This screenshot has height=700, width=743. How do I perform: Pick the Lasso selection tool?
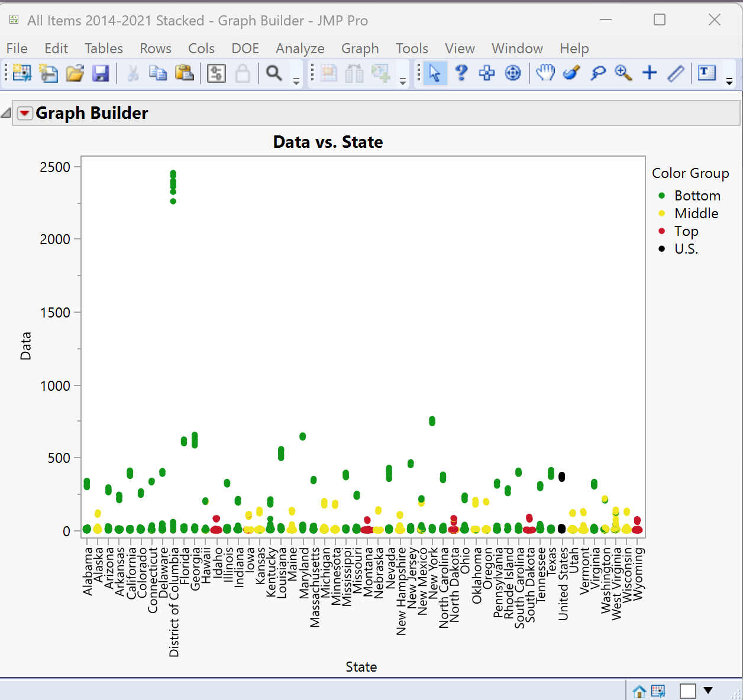[598, 73]
